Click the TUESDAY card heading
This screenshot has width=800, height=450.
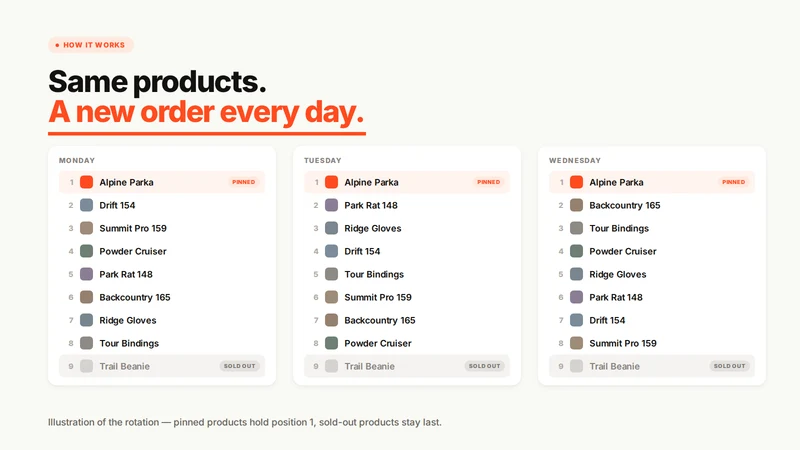[322, 160]
